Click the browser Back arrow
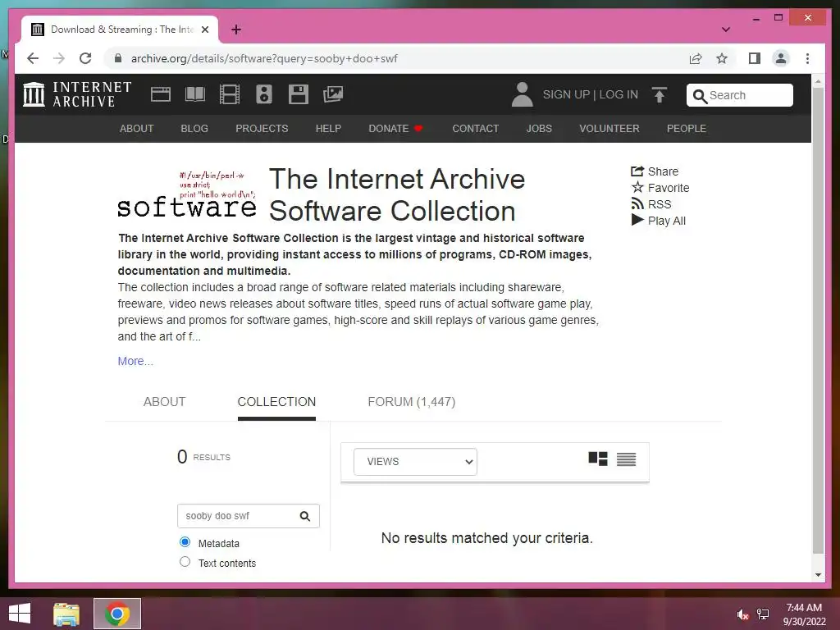Viewport: 840px width, 630px height. click(33, 58)
